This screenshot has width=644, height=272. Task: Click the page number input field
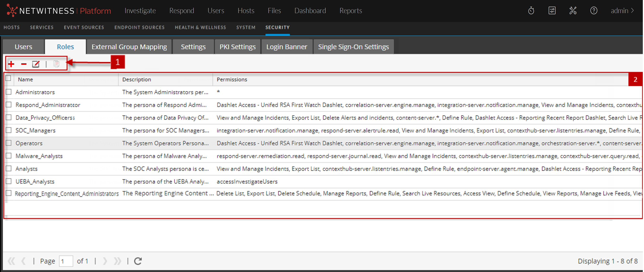tap(66, 261)
